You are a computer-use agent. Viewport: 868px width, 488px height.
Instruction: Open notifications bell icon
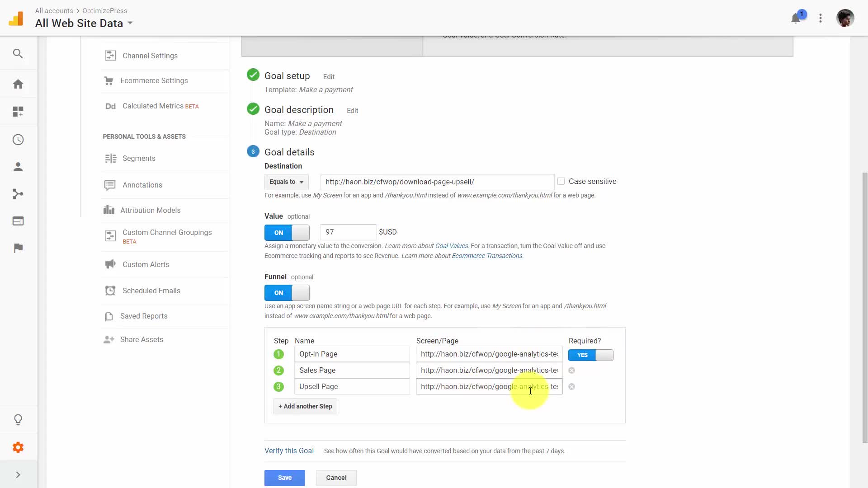pyautogui.click(x=796, y=19)
